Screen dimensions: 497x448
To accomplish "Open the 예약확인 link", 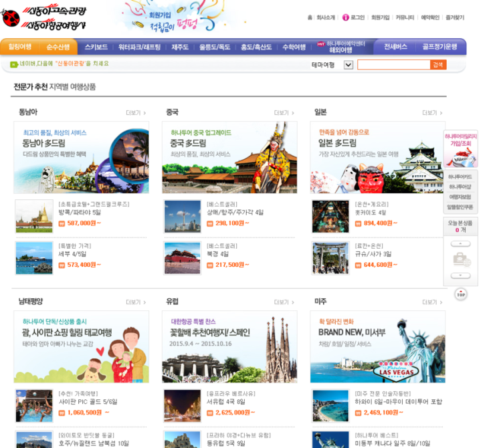I will point(430,18).
